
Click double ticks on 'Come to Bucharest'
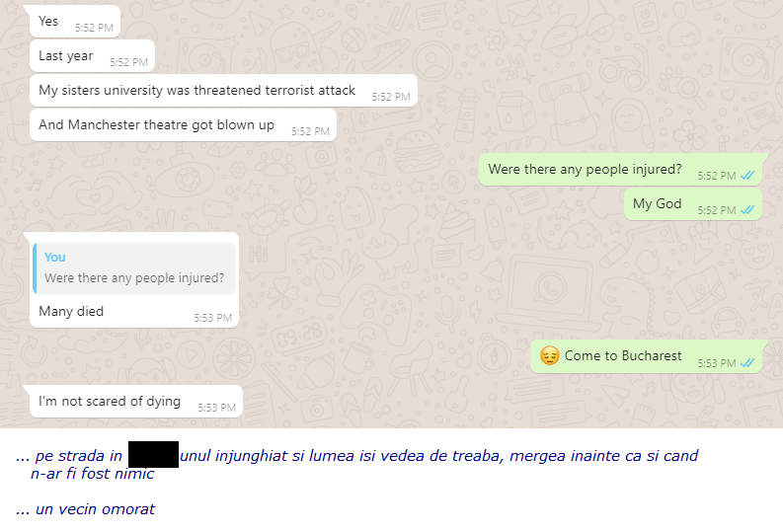(x=747, y=363)
